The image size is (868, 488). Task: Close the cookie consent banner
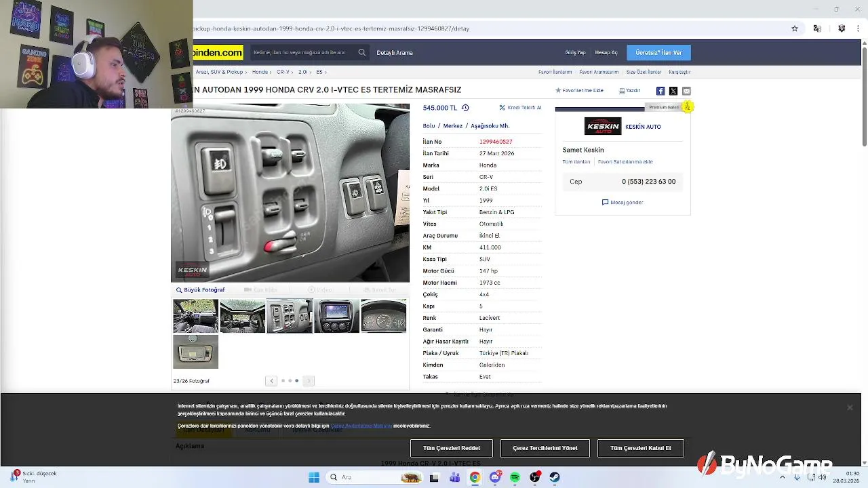click(850, 407)
